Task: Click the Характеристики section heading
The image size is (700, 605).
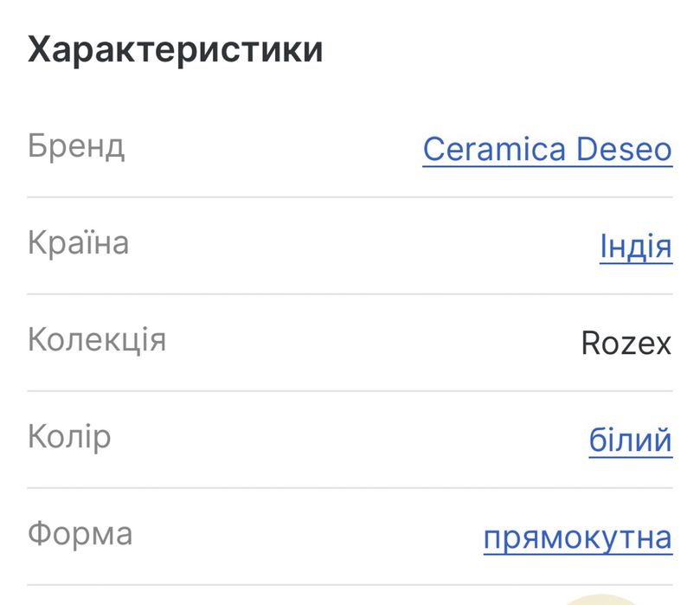Action: coord(175,50)
